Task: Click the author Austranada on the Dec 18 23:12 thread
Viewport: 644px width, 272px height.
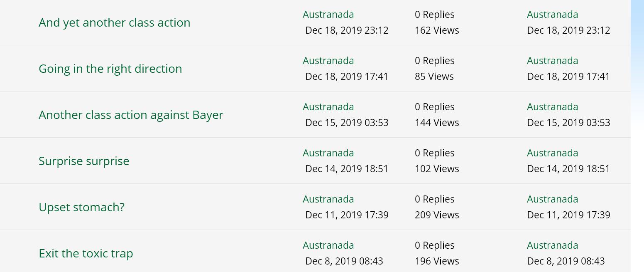Action: tap(328, 15)
